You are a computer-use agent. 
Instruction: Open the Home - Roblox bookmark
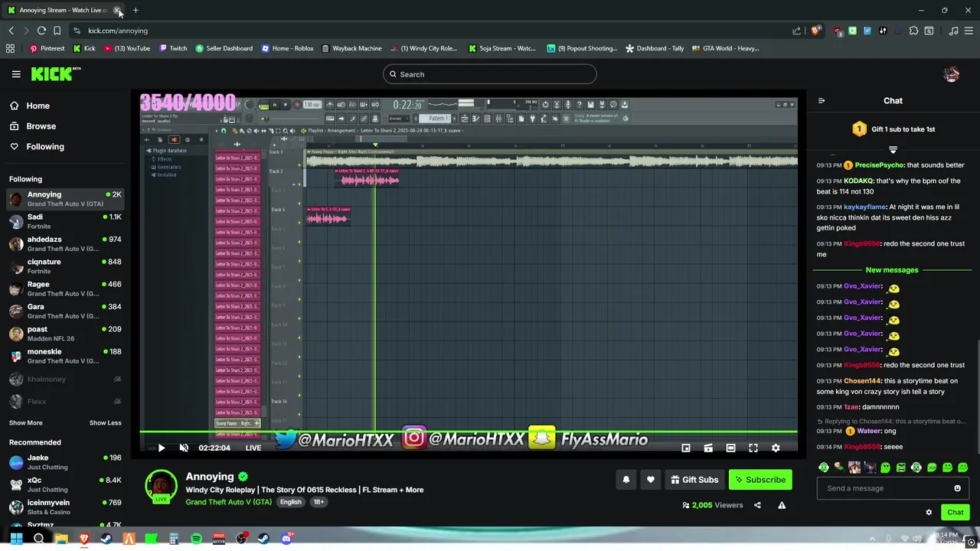coord(288,48)
